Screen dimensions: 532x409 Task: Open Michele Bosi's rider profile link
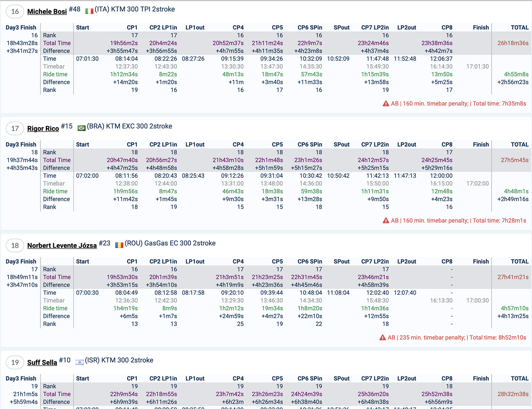pos(47,12)
